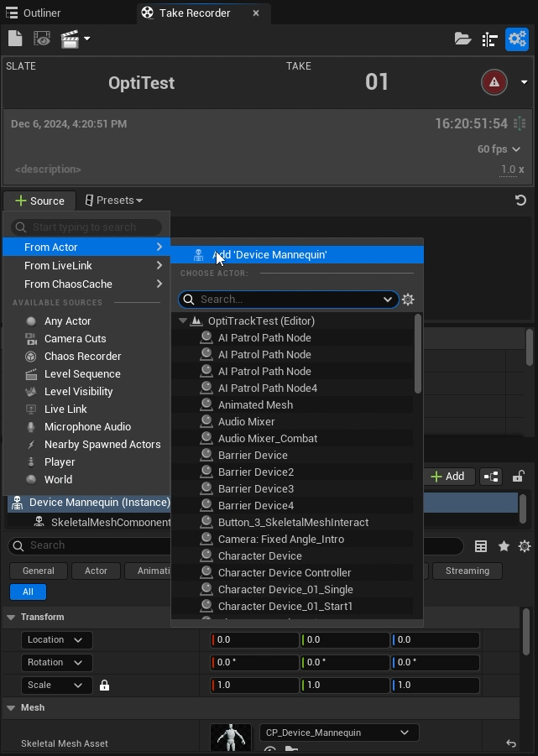Image resolution: width=538 pixels, height=756 pixels.
Task: Click the green Add component button
Action: click(448, 477)
